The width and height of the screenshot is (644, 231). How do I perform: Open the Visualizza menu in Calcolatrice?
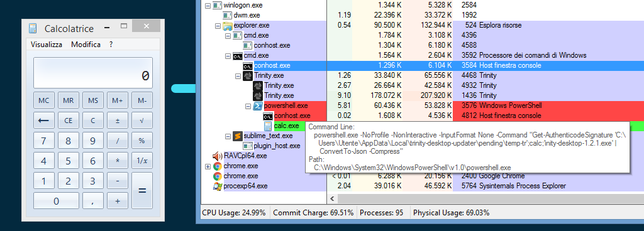(x=47, y=45)
